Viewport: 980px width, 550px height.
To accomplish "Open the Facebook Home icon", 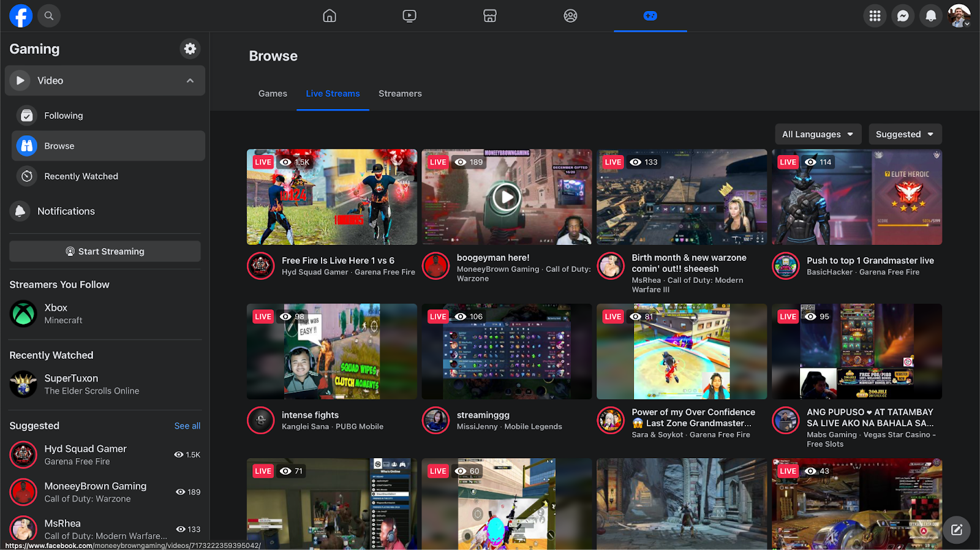I will 330,16.
